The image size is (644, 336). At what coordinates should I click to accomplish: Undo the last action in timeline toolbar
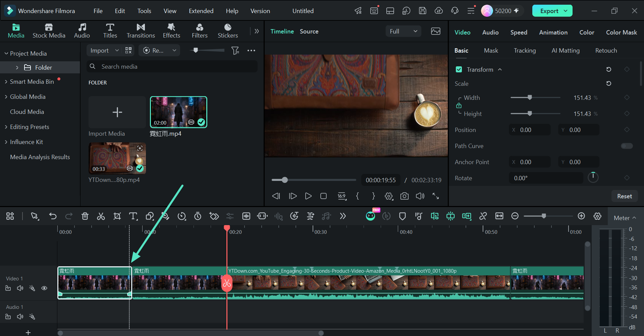click(53, 216)
